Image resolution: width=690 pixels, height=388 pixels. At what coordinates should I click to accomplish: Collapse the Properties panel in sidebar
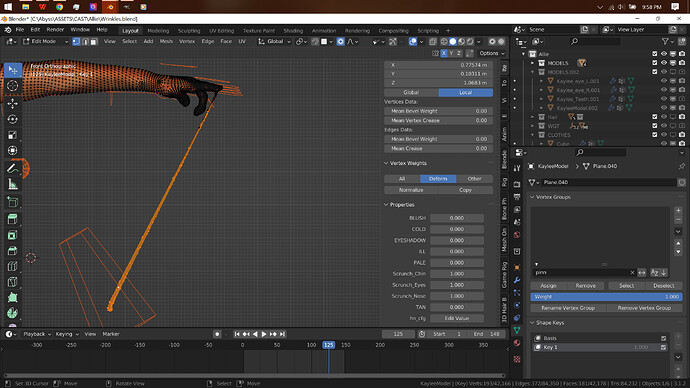pos(386,205)
